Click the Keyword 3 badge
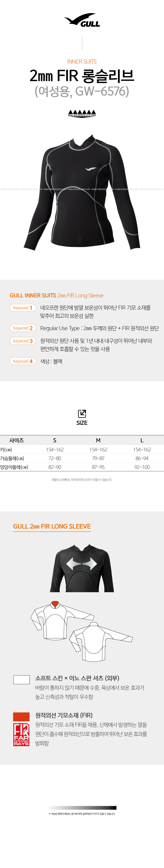The image size is (164, 868). tap(23, 341)
